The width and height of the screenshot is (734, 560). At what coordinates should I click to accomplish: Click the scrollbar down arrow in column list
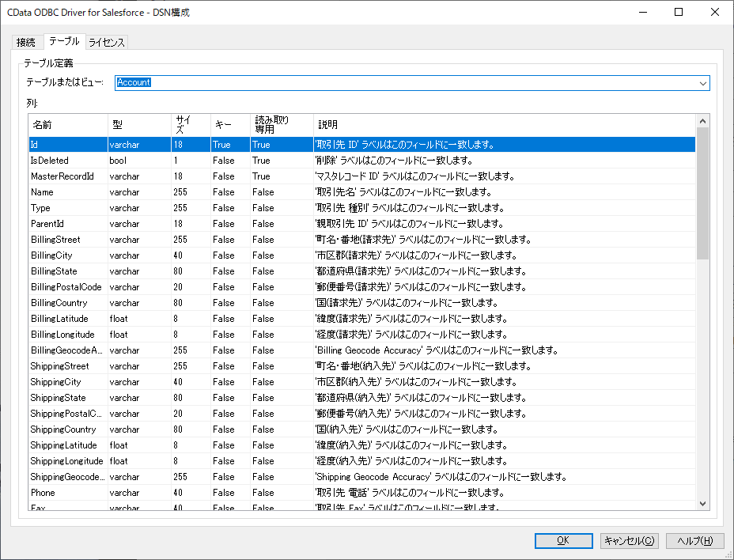pos(702,503)
